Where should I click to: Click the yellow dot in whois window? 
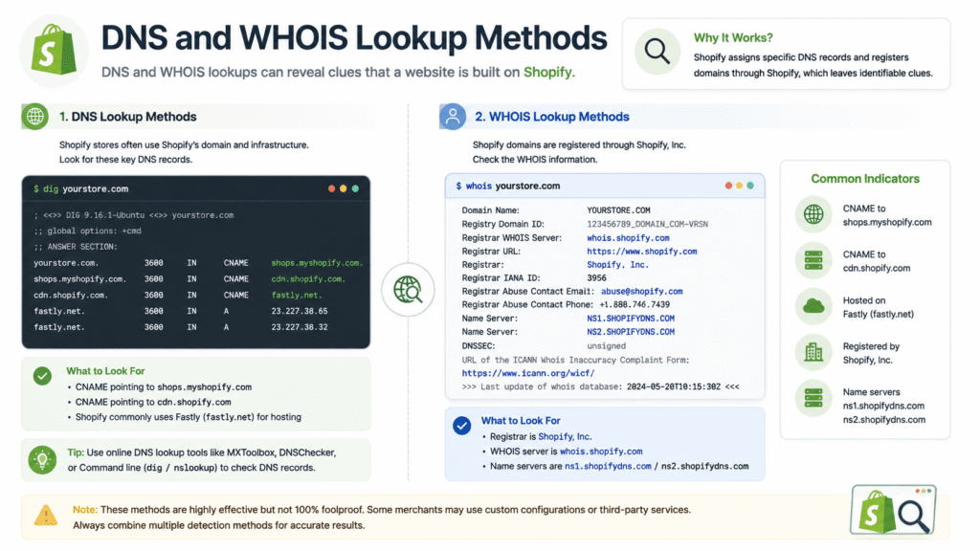[740, 186]
